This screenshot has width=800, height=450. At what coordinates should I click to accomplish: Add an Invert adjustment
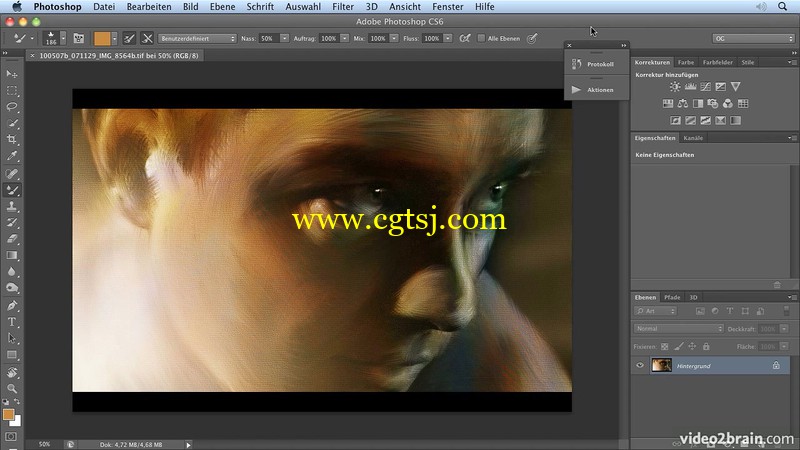[676, 120]
